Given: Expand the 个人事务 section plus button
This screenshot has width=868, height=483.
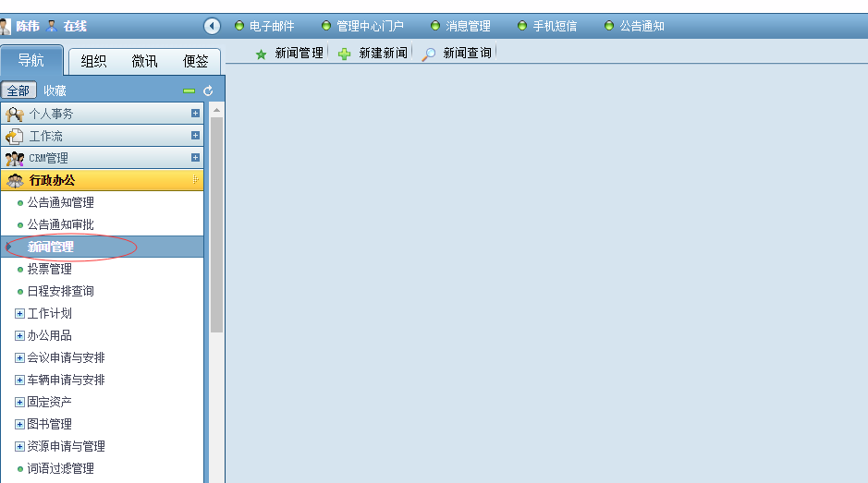Looking at the screenshot, I should coord(195,114).
